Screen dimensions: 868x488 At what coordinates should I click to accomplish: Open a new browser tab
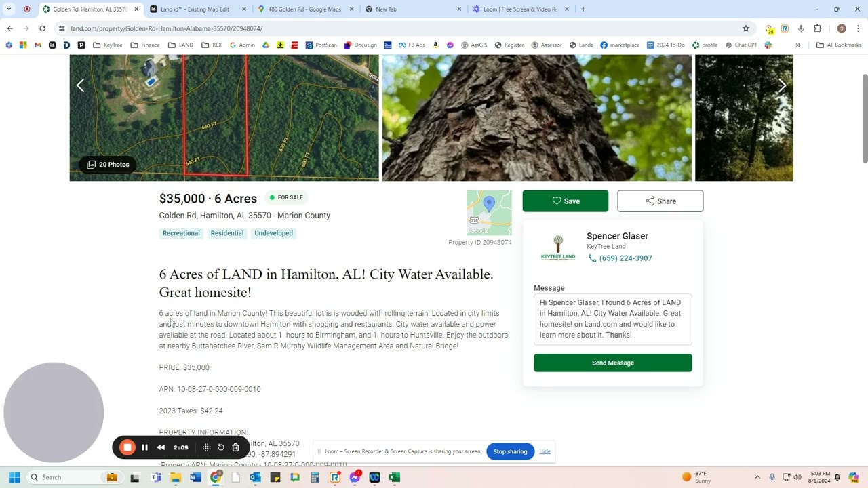(x=583, y=9)
